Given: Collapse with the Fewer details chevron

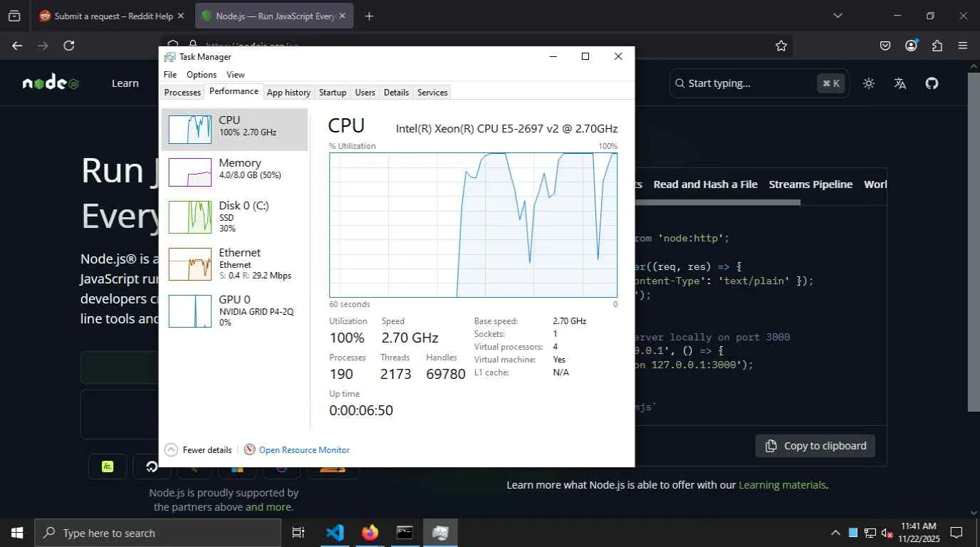Looking at the screenshot, I should click(171, 449).
